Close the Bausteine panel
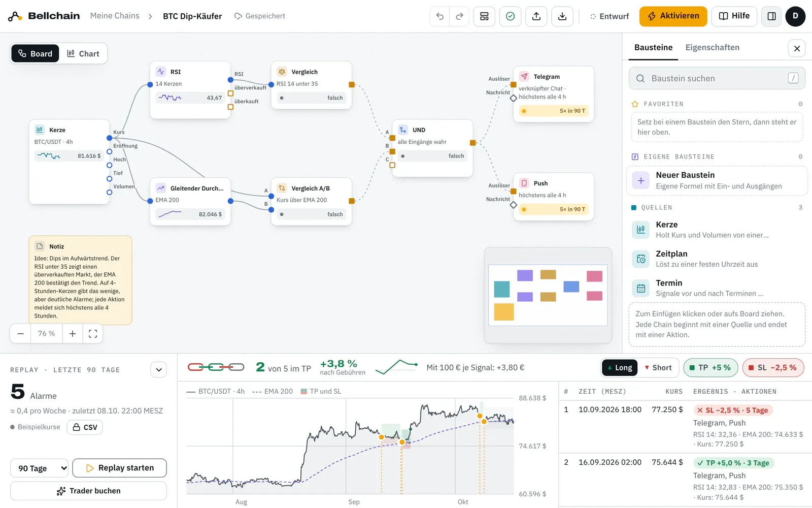The height and width of the screenshot is (508, 812). 797,48
